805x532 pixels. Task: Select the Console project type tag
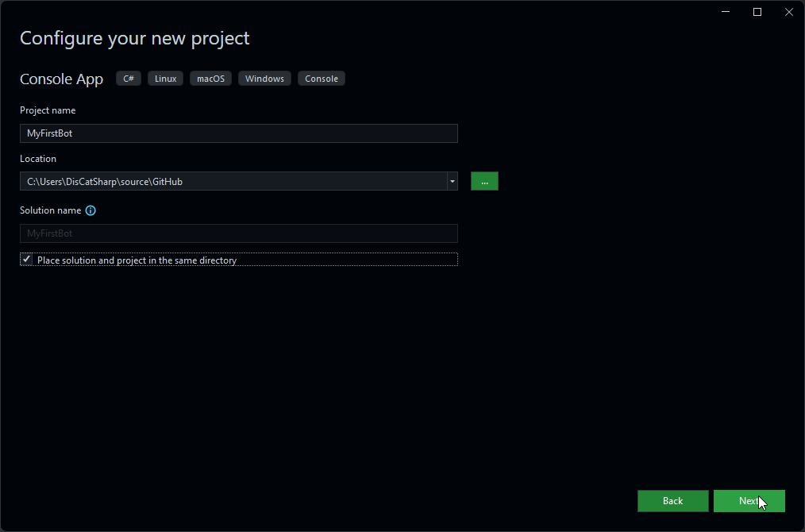pyautogui.click(x=321, y=78)
